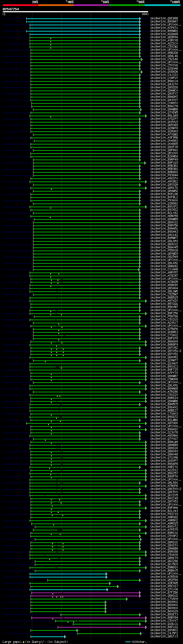Click the UniRef100_Q9XGT0 label
This screenshot has width=183, height=644.
pyautogui.click(x=164, y=545)
